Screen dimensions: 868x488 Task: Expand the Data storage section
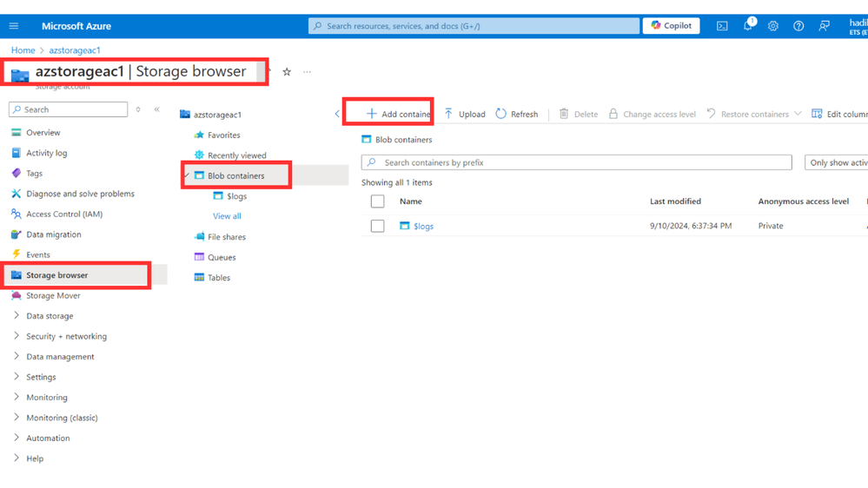click(50, 316)
